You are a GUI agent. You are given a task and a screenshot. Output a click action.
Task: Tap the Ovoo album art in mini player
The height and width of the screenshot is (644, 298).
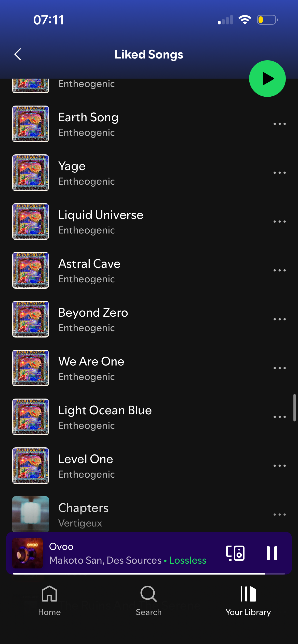click(28, 553)
